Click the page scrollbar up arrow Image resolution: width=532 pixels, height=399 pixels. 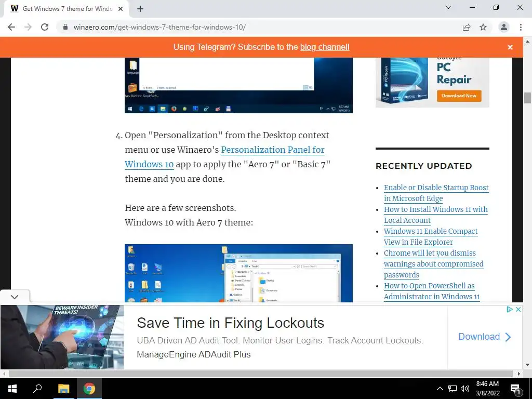click(527, 42)
